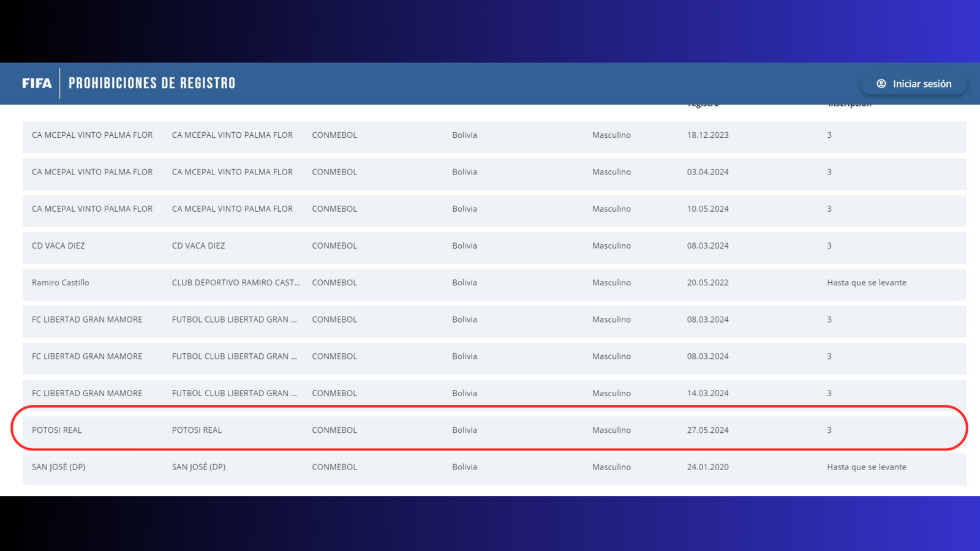Click the 24.01.2020 date cell
This screenshot has width=980, height=551.
click(x=707, y=467)
